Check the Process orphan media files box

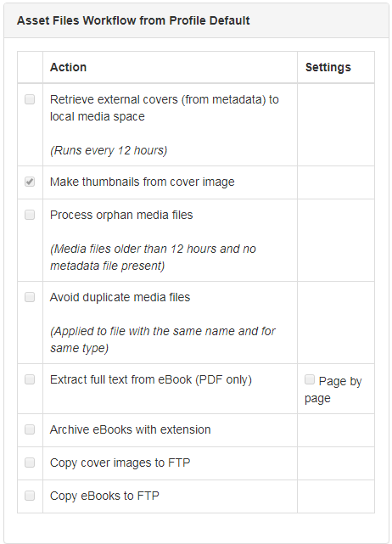30,215
